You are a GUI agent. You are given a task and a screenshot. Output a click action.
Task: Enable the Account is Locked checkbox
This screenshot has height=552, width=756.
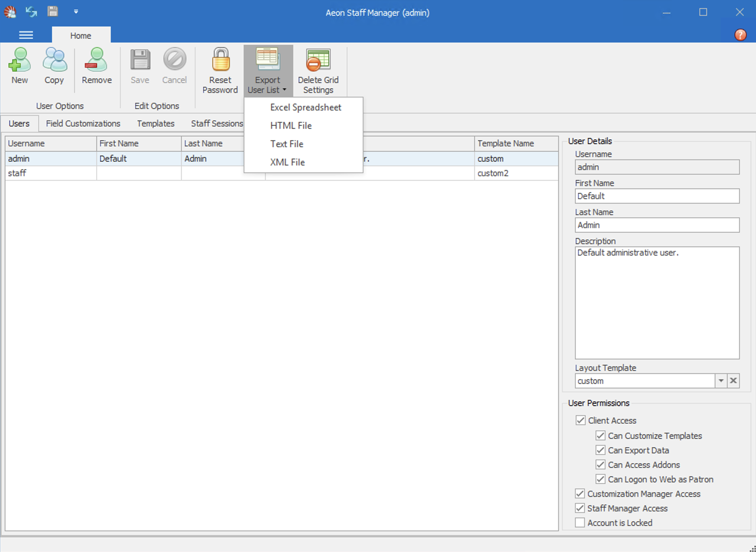click(580, 522)
